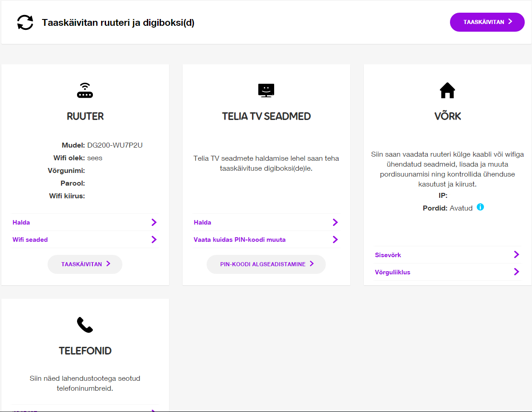Click the house icon above Võrk
Image resolution: width=532 pixels, height=412 pixels.
point(447,90)
